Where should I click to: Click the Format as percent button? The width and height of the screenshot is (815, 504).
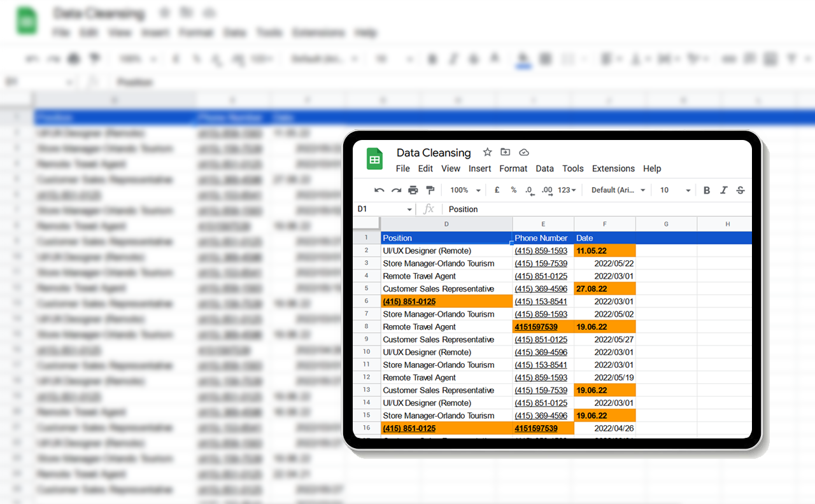click(x=513, y=190)
